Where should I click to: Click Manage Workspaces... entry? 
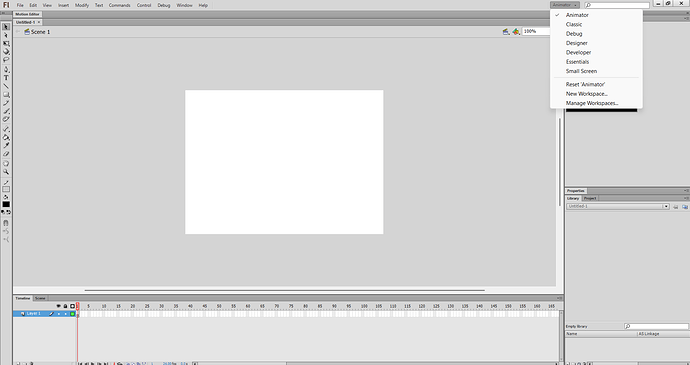click(592, 103)
